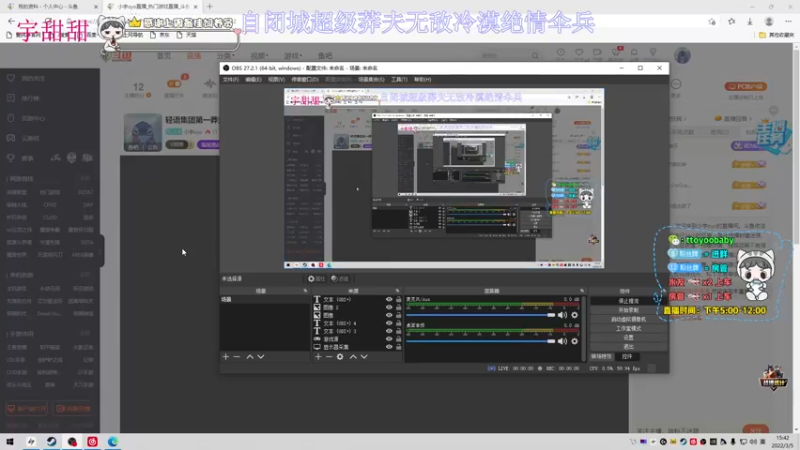Toggle the orange live switch on Douyu page
The height and width of the screenshot is (450, 800).
pos(174,84)
